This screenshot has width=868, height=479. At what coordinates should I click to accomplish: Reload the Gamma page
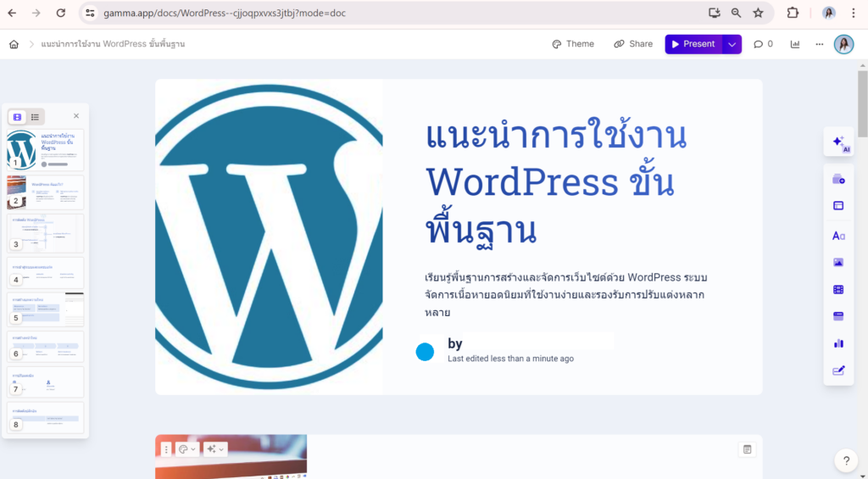[61, 13]
